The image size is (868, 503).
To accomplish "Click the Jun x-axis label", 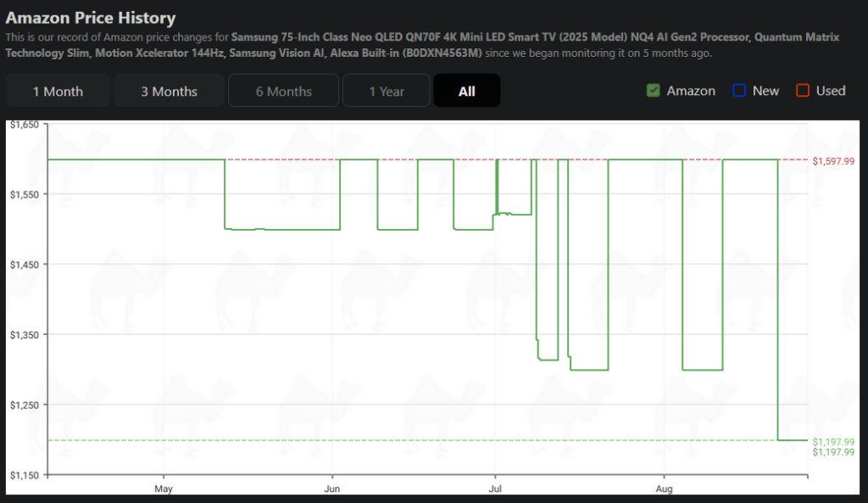I will (x=331, y=489).
